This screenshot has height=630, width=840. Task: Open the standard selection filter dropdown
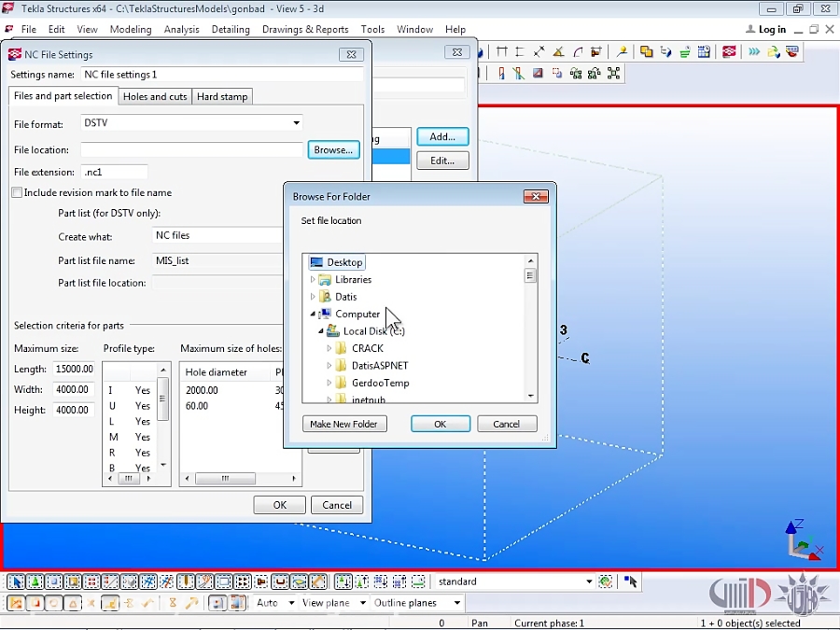589,581
